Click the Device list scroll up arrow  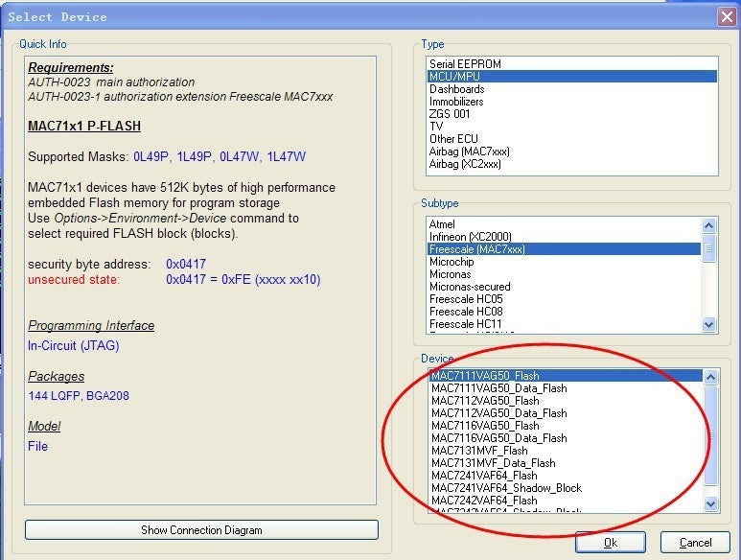[x=710, y=377]
